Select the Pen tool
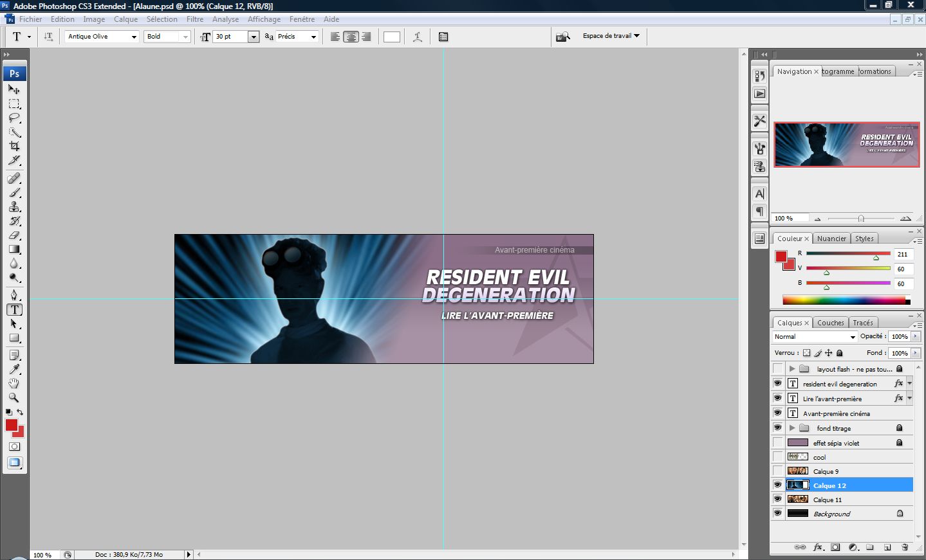The image size is (926, 560). (14, 295)
